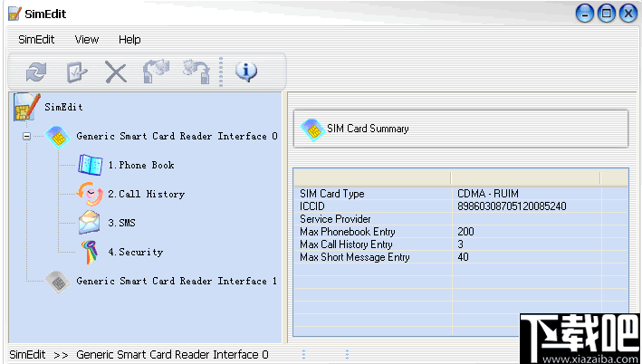Select Generic Smart Card Reader Interface 0 label
This screenshot has width=642, height=364.
coord(177,136)
